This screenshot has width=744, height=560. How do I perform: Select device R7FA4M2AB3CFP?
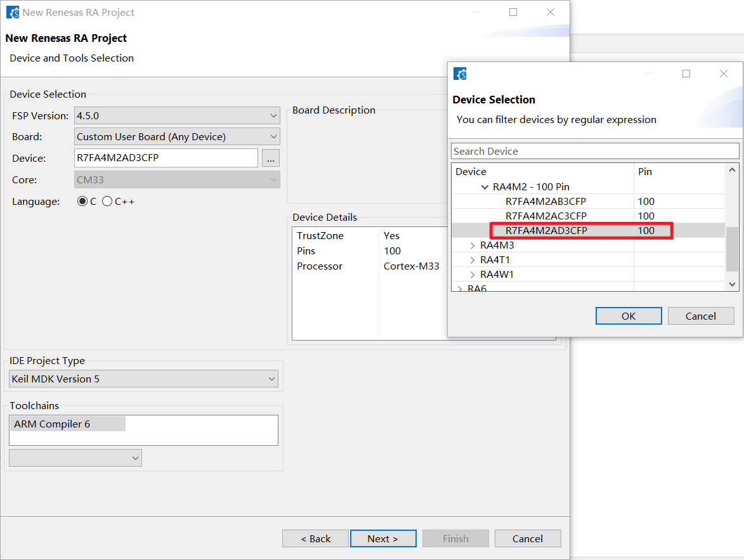[545, 201]
